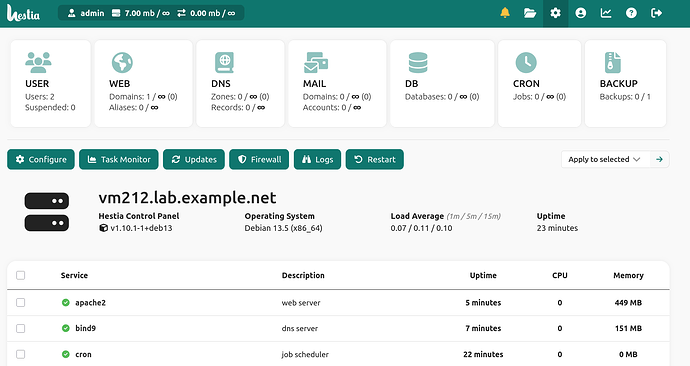This screenshot has height=366, width=690.
Task: Click the Updates button
Action: [x=194, y=159]
